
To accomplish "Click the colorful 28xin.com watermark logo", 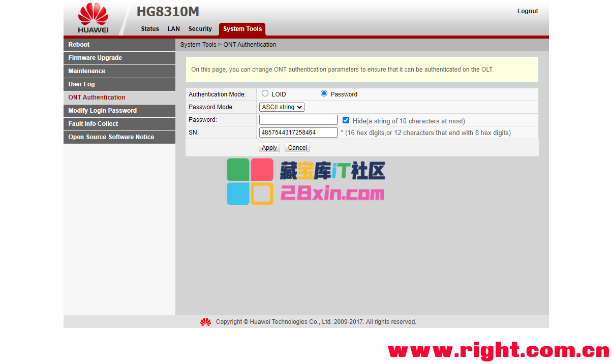I will [x=305, y=182].
